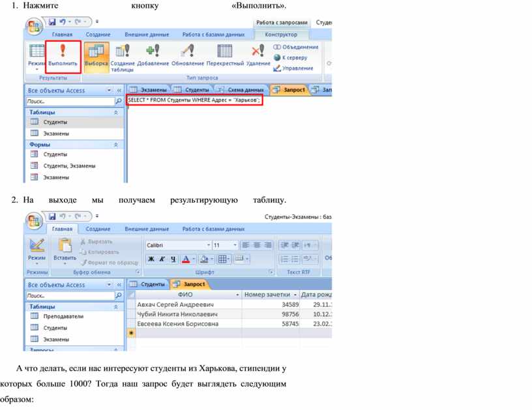
Task: Click the Режим view icon on Главная ribbon
Action: 37,250
